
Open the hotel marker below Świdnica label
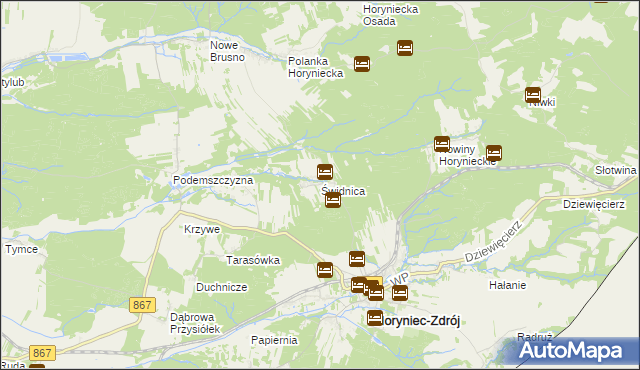coord(333,200)
